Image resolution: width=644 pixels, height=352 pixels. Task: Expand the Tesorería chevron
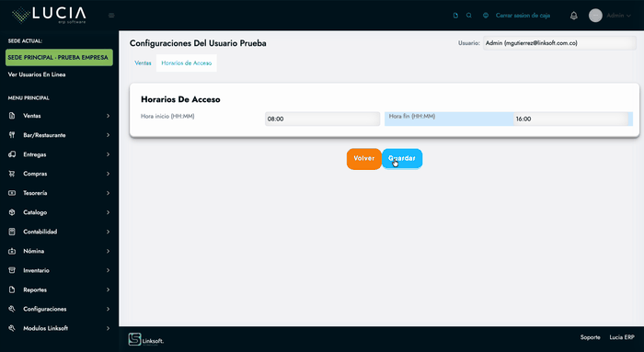108,193
